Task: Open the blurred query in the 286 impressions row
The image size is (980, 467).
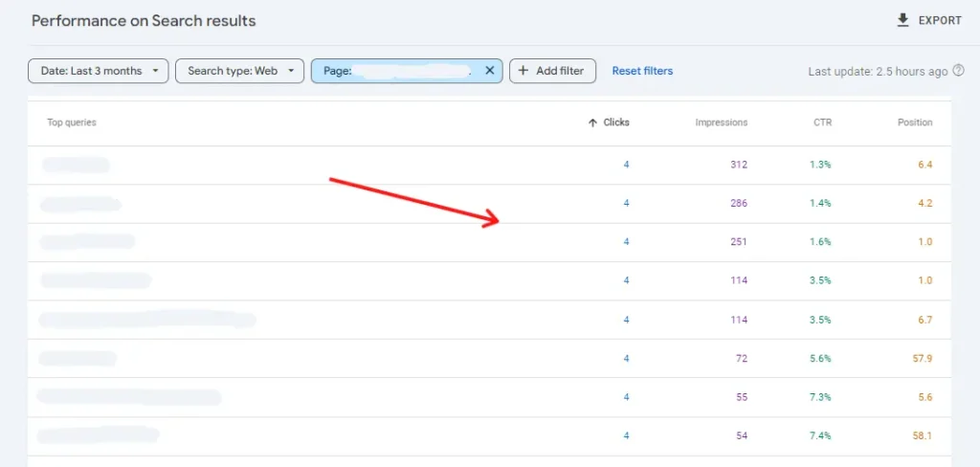Action: 80,204
